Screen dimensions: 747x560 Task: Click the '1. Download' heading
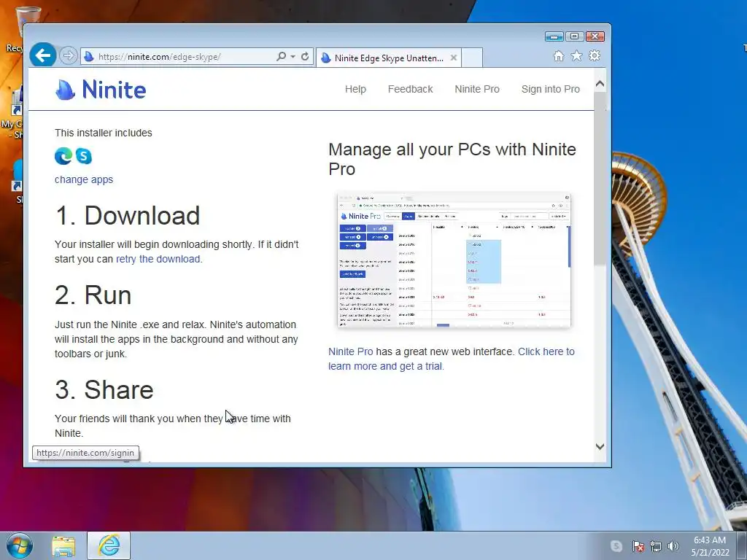coord(127,215)
